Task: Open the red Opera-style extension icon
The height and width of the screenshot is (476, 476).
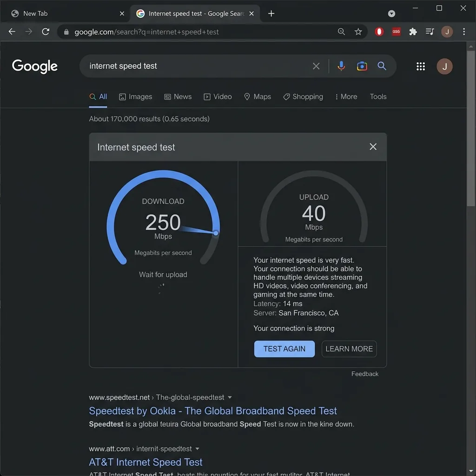Action: point(379,32)
